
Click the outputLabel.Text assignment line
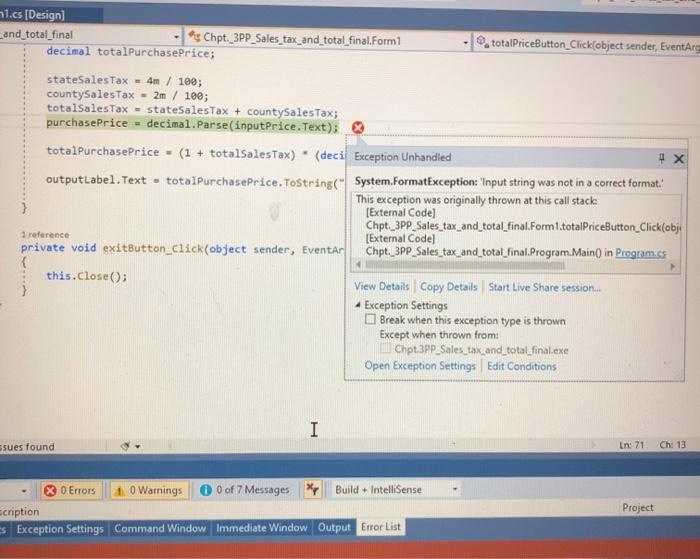[x=196, y=181]
